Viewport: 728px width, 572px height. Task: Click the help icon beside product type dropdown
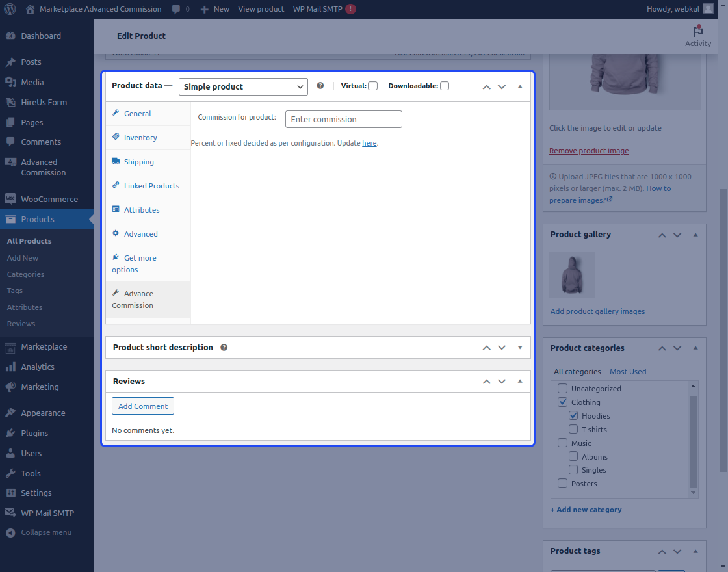320,85
